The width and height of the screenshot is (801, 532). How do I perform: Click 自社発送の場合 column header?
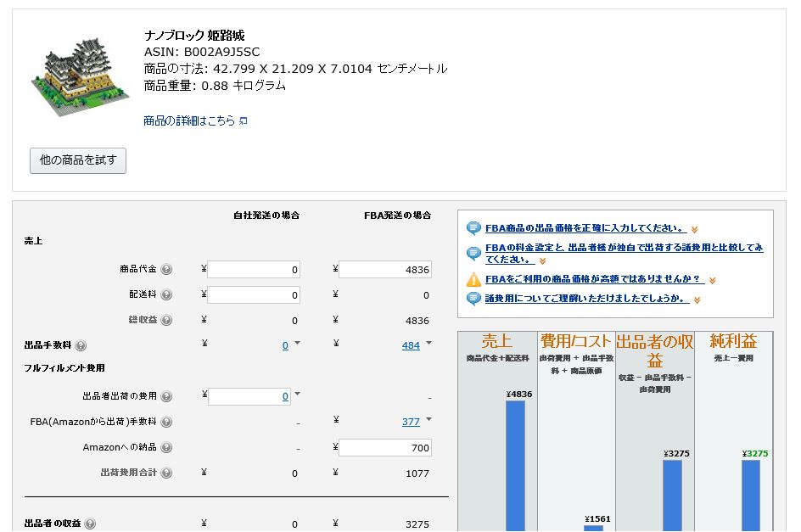tap(266, 216)
